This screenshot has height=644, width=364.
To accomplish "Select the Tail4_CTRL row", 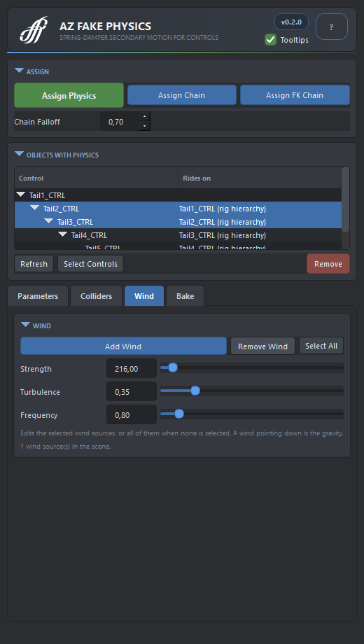I will coord(178,235).
